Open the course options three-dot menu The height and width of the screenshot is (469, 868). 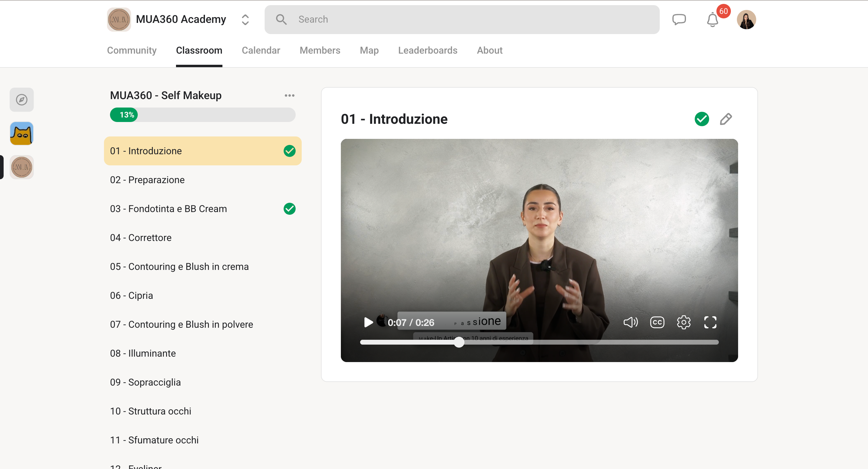[x=289, y=95]
